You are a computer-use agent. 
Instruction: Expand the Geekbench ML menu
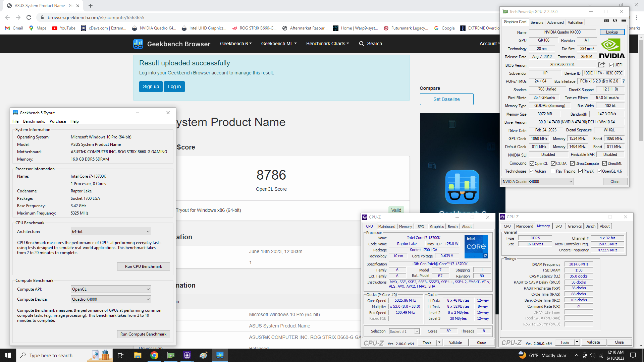[279, 44]
